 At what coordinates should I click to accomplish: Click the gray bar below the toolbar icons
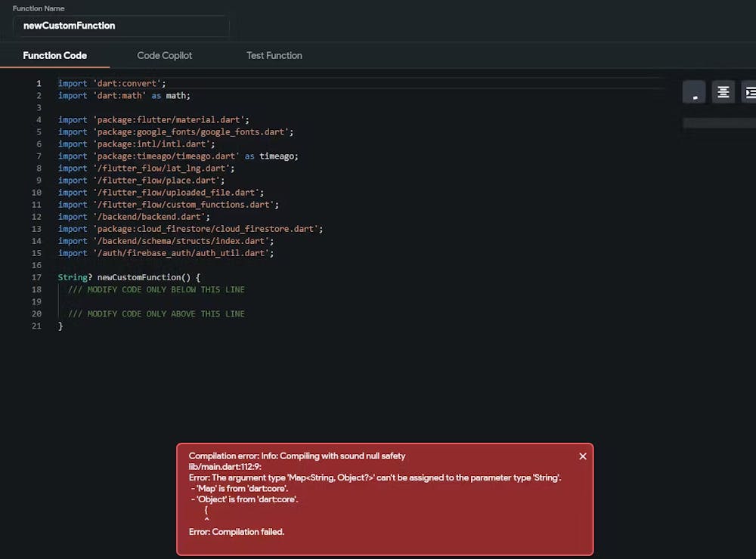[x=718, y=122]
